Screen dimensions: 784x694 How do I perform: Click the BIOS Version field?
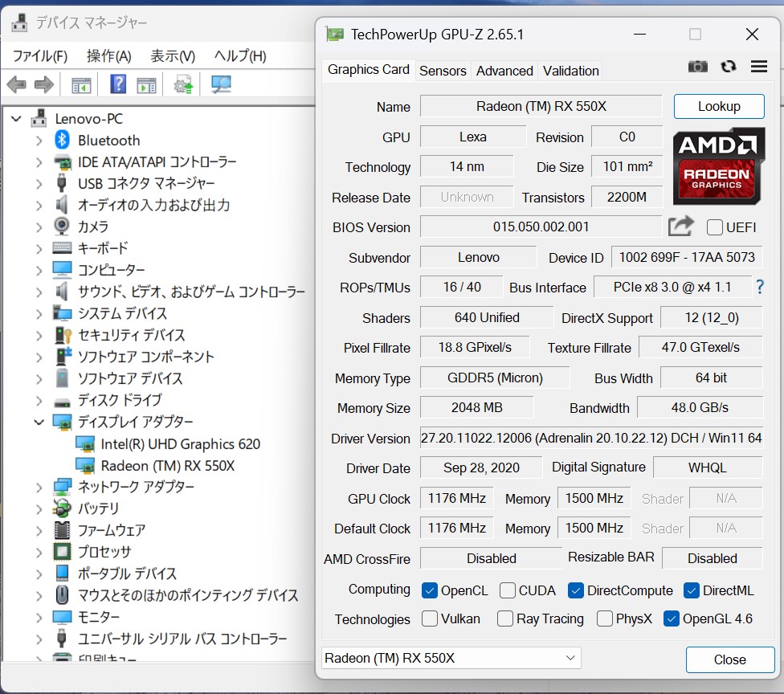click(541, 227)
